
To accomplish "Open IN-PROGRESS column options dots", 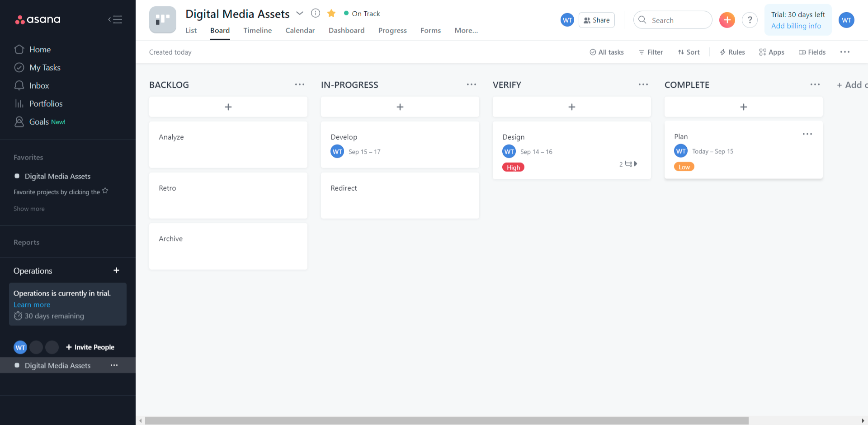I will click(472, 84).
